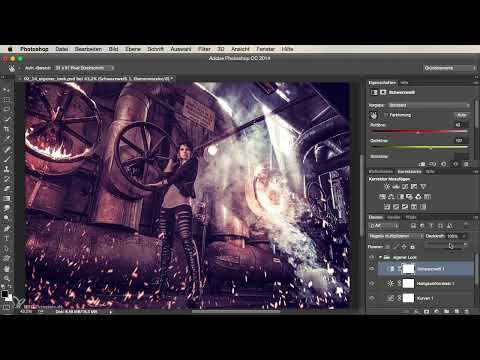Switch to the Kanäle tab
The height and width of the screenshot is (360, 480).
click(393, 217)
